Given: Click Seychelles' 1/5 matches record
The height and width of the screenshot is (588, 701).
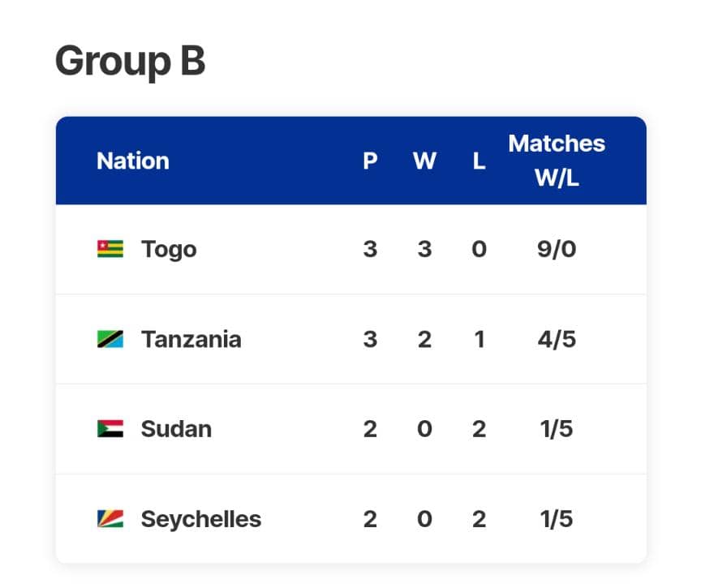Looking at the screenshot, I should pos(557,518).
